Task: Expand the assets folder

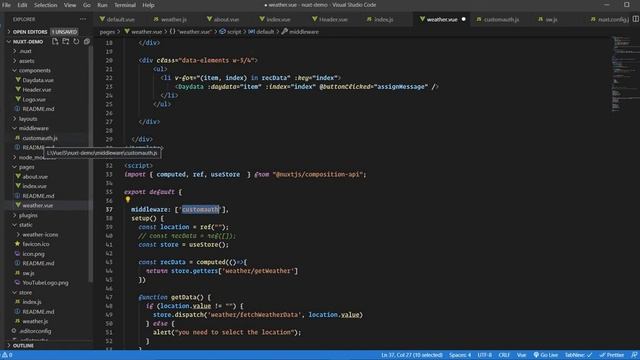Action: click(x=27, y=61)
